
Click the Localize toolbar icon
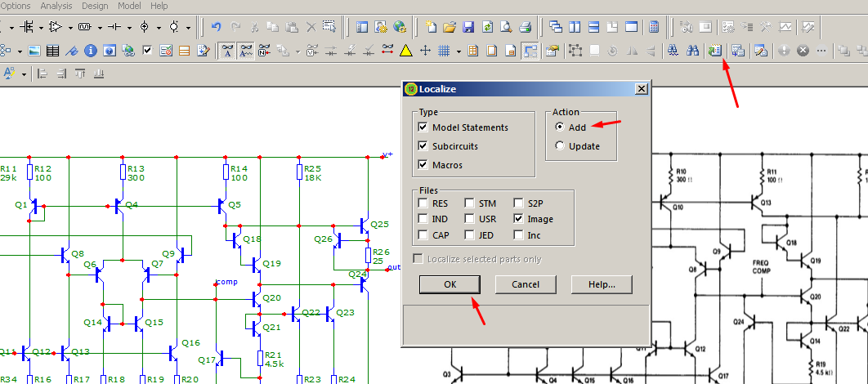click(714, 51)
